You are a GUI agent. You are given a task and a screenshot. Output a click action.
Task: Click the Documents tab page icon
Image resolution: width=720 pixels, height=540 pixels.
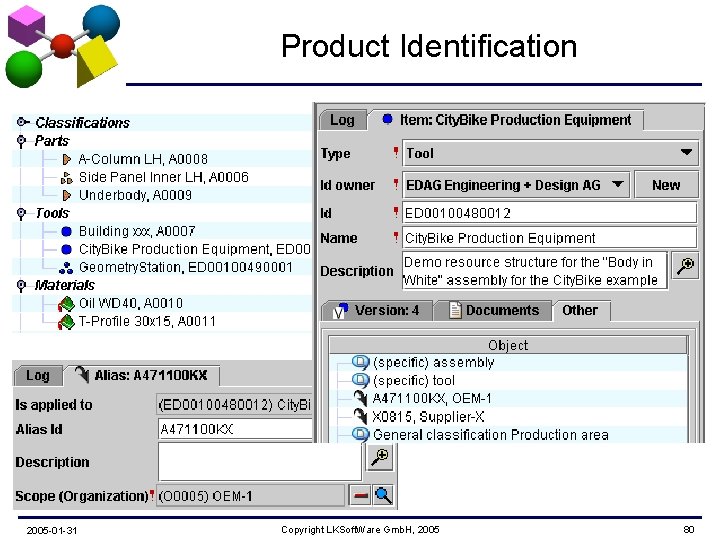455,310
